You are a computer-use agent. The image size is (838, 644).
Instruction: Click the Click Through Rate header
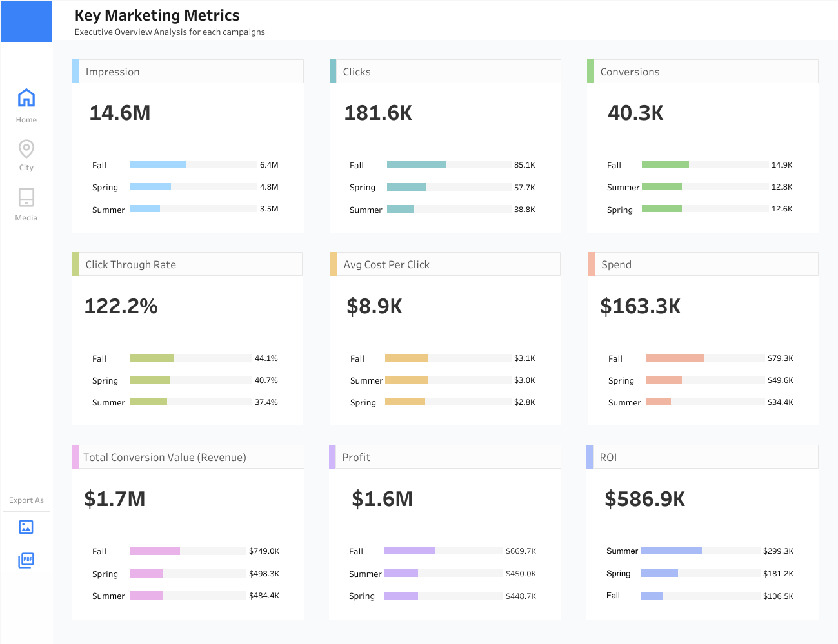pos(187,264)
